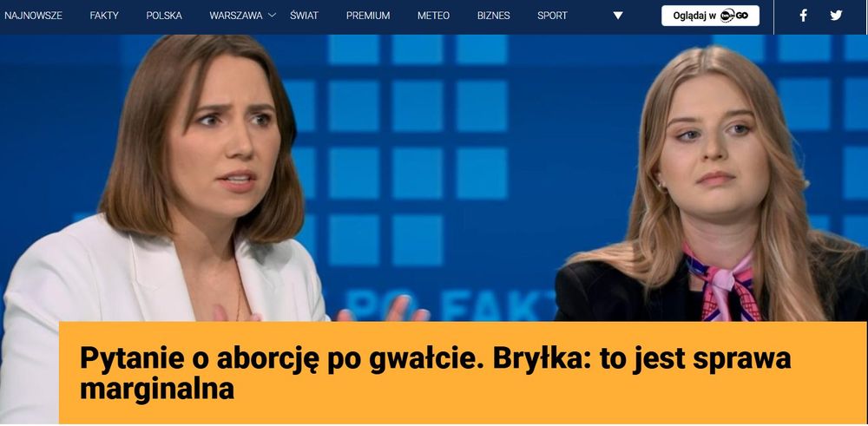Open the Fakty menu item
The height and width of the screenshot is (426, 868).
coord(104,16)
